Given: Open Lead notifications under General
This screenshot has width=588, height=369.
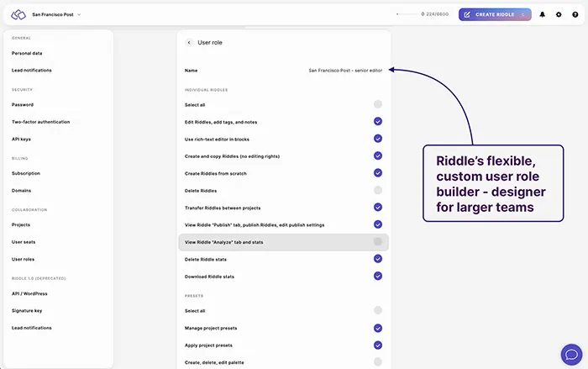Looking at the screenshot, I should (32, 71).
